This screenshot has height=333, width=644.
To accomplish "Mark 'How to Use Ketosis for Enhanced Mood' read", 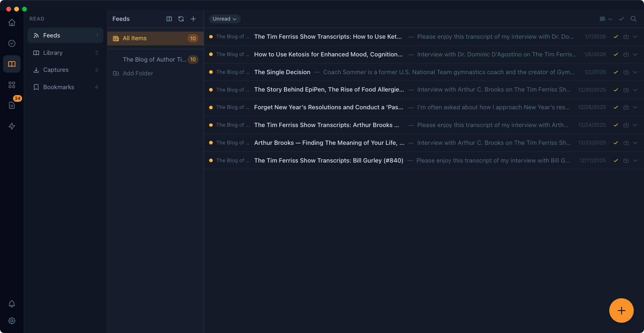I will [616, 54].
